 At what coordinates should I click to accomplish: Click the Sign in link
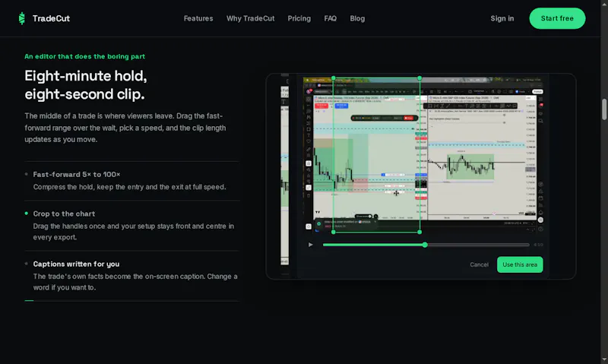point(502,18)
